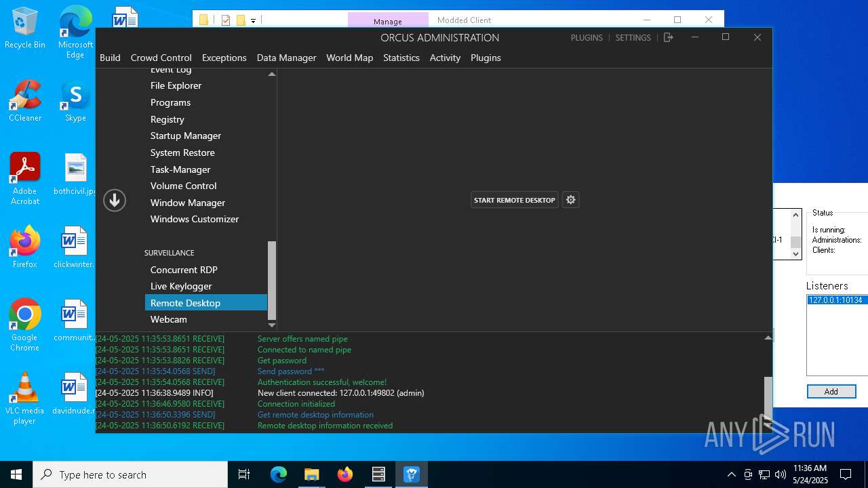The image size is (868, 488).
Task: Click START REMOTE DESKTOP button
Action: click(x=515, y=200)
